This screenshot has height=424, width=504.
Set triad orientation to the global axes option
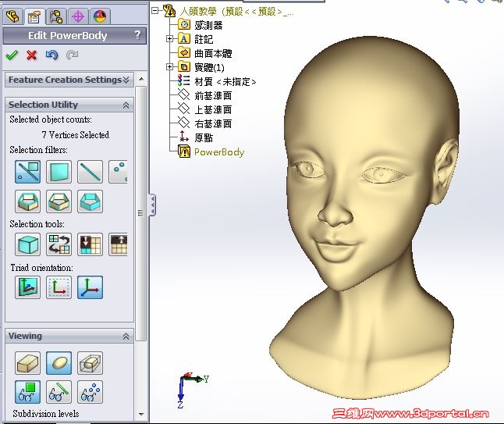pos(90,287)
